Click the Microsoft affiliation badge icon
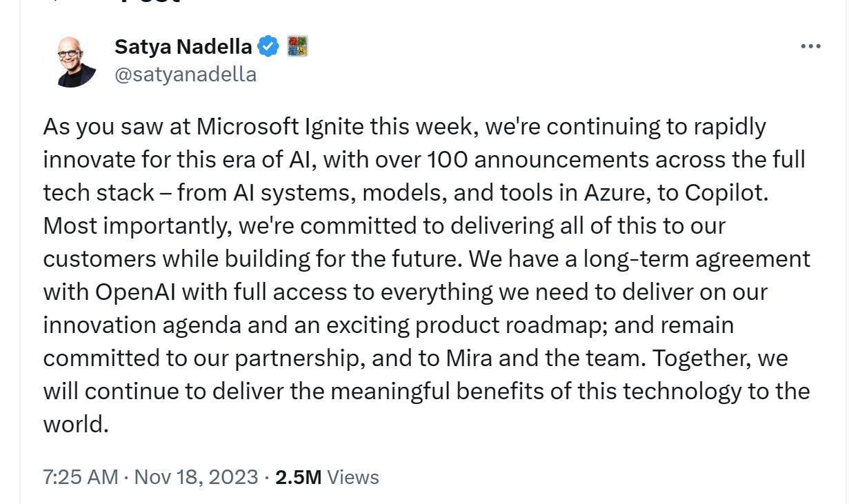 (x=297, y=46)
